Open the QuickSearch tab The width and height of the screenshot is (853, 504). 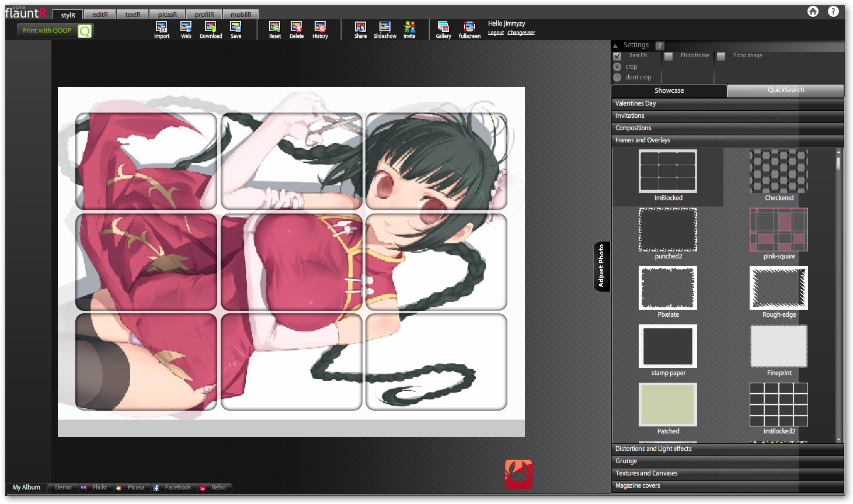click(786, 90)
